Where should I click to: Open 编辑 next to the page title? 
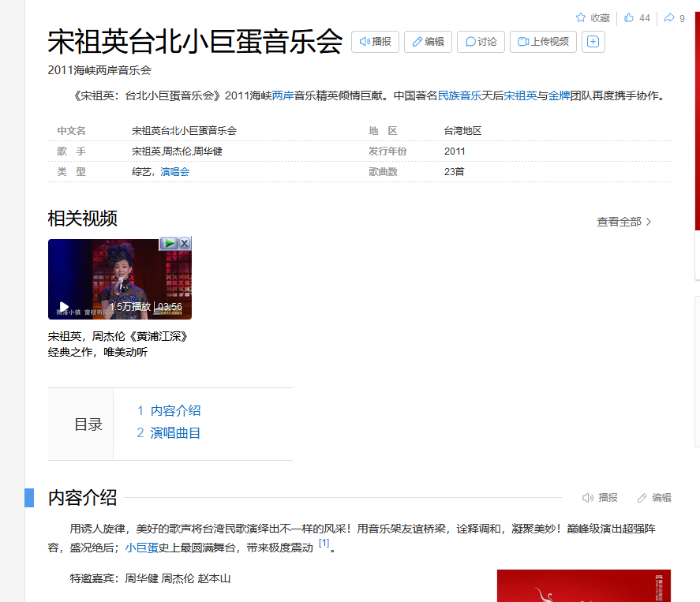[428, 42]
